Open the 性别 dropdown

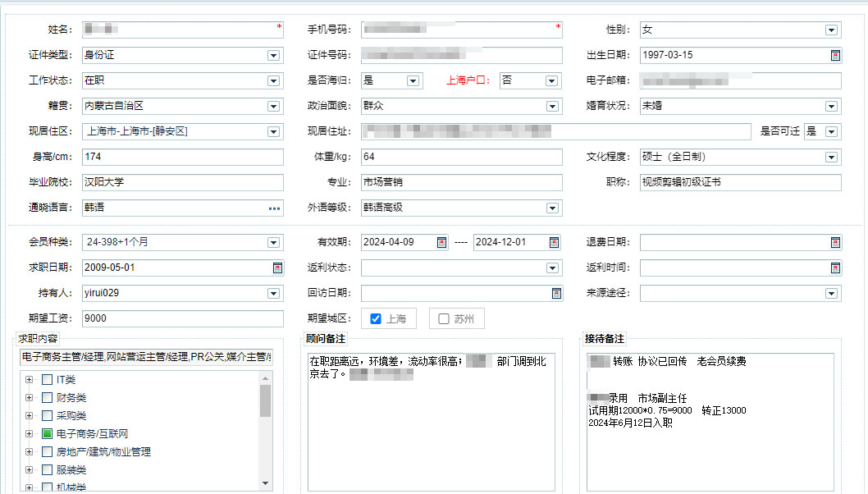831,30
